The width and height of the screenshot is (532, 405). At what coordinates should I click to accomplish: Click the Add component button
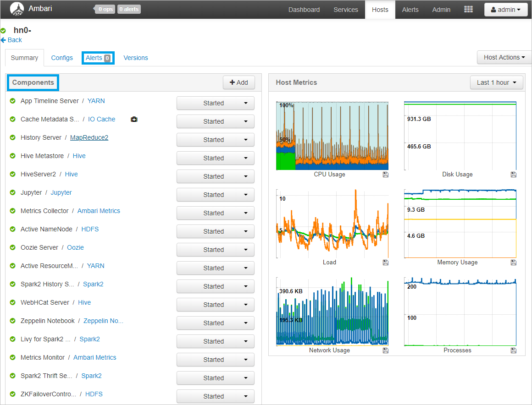(238, 82)
